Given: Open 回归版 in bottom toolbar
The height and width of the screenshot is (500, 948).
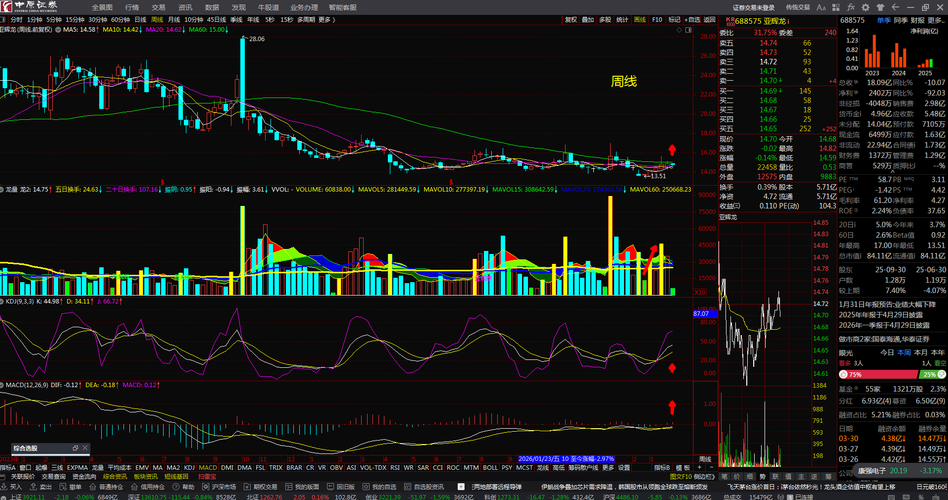Looking at the screenshot, I should coord(340,487).
